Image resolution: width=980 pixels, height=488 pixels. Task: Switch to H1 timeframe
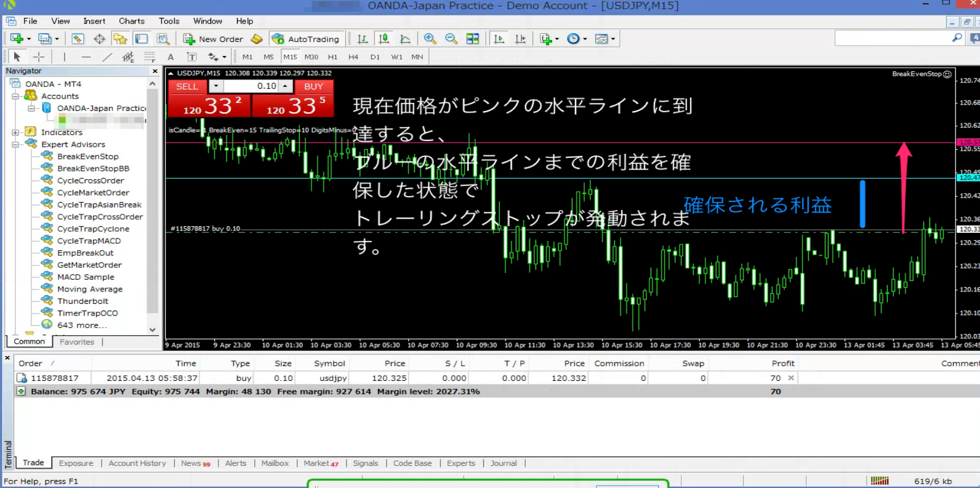pyautogui.click(x=332, y=57)
